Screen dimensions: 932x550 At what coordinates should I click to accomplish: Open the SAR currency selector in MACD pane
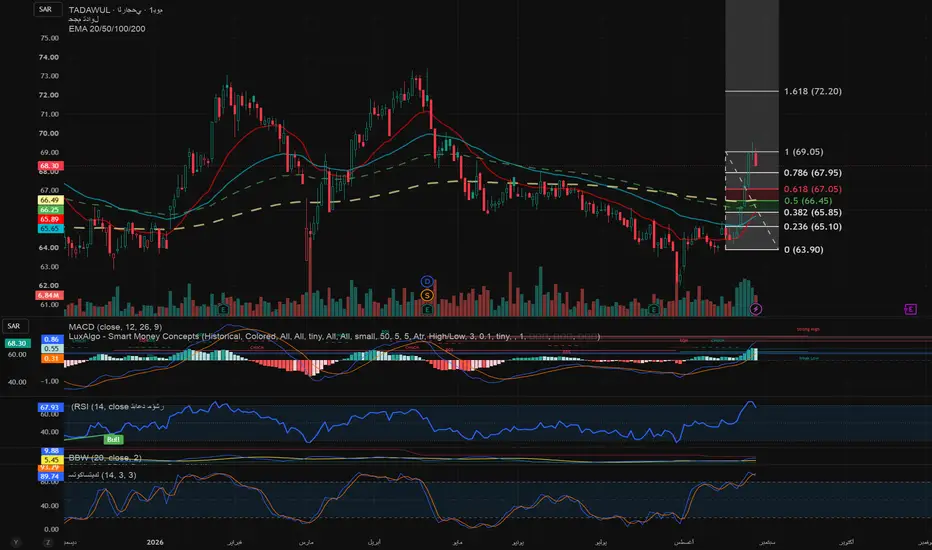coord(16,326)
